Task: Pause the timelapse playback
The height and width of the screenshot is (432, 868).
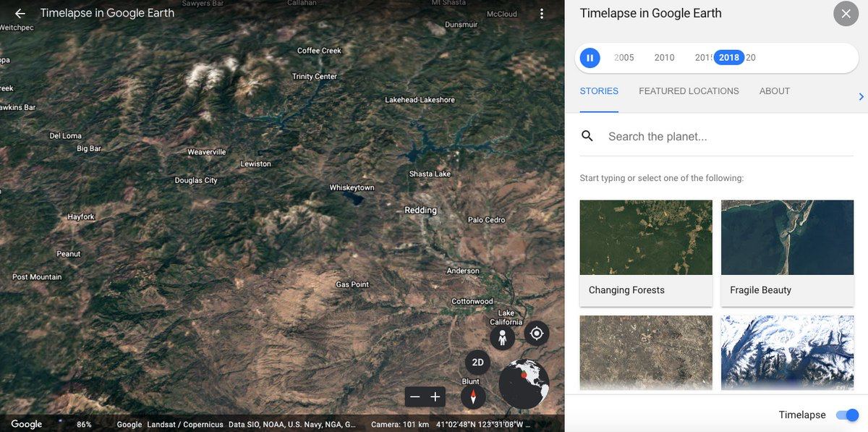Action: pyautogui.click(x=590, y=58)
